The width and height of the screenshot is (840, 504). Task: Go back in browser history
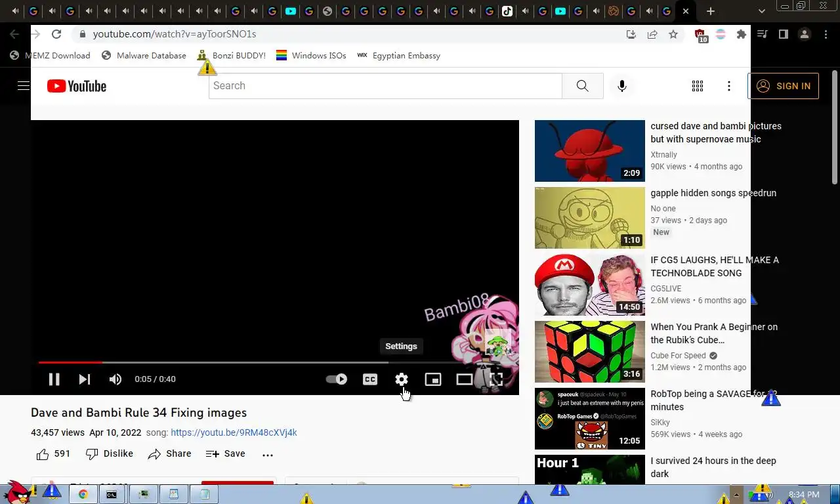(14, 34)
